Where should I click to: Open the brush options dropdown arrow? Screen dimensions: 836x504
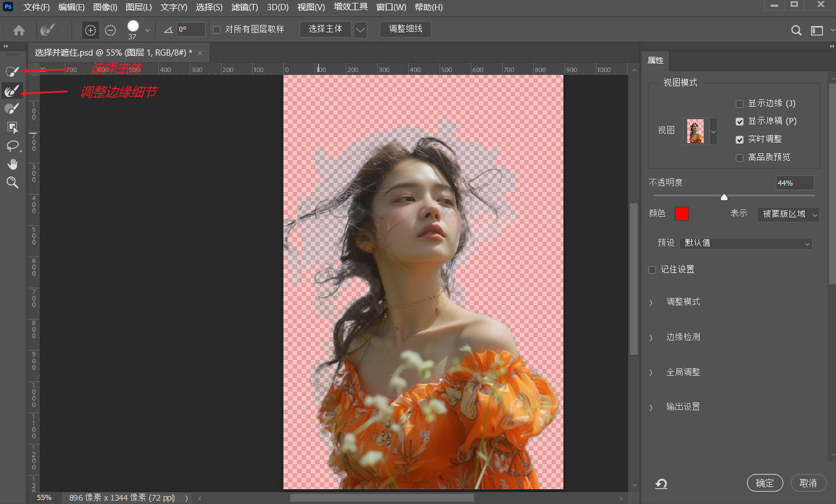pos(148,30)
